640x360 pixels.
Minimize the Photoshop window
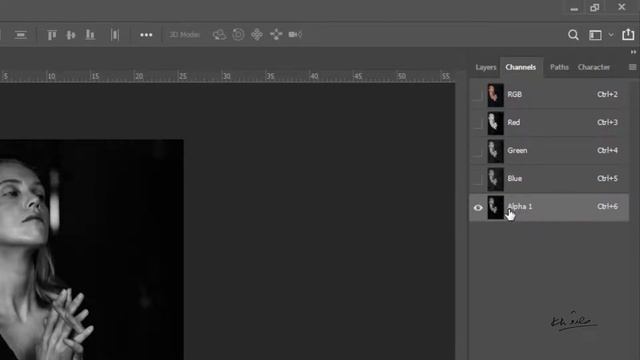pyautogui.click(x=574, y=8)
